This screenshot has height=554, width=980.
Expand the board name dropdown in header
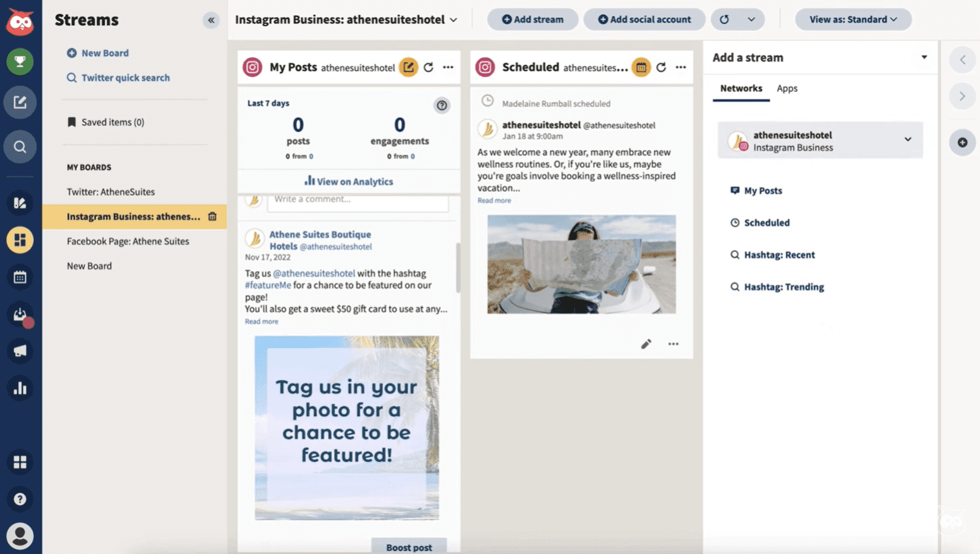453,20
